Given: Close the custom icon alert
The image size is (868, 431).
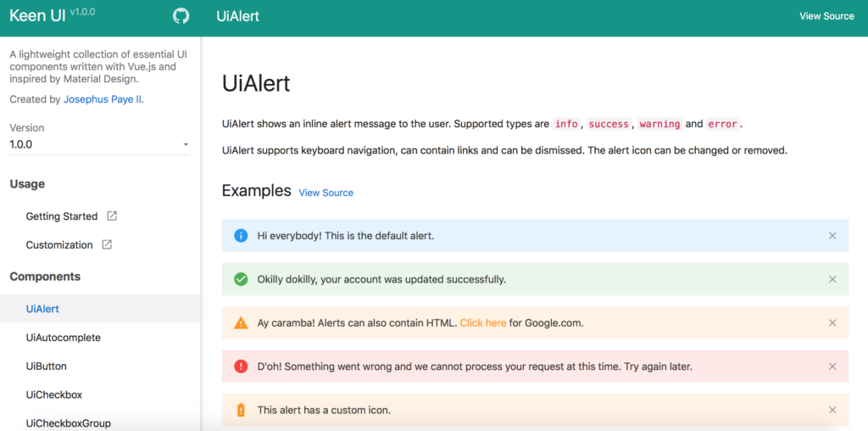Looking at the screenshot, I should 832,411.
